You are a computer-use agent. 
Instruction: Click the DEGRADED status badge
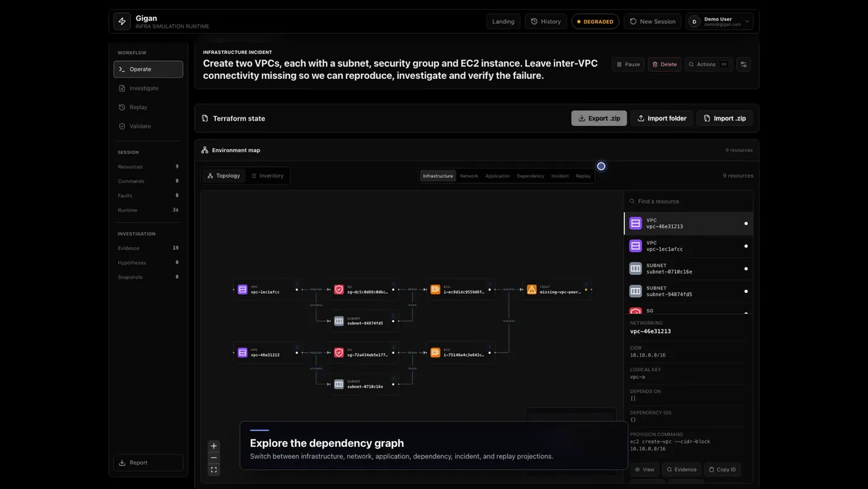(595, 21)
